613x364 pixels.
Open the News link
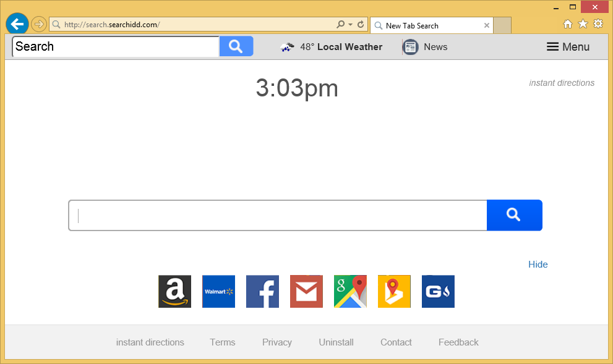click(x=435, y=47)
